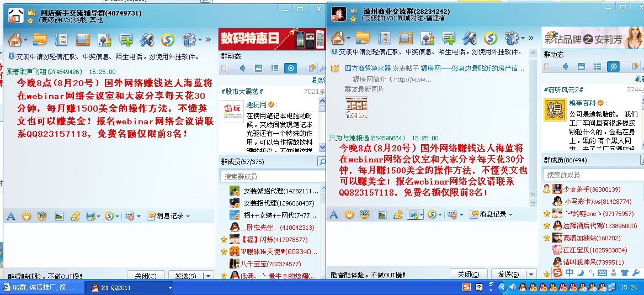Screen dimensions: 644x295
Task: Open magic emoticons icon in 网店新手交流辅导群 window
Action: click(x=42, y=216)
